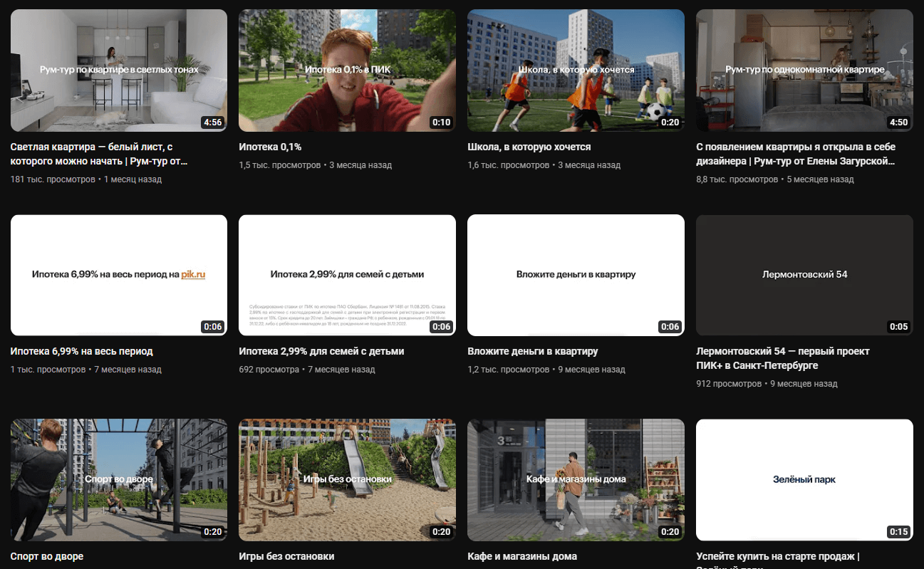Click the 'Школа, в которую хочется' title text

coord(529,147)
